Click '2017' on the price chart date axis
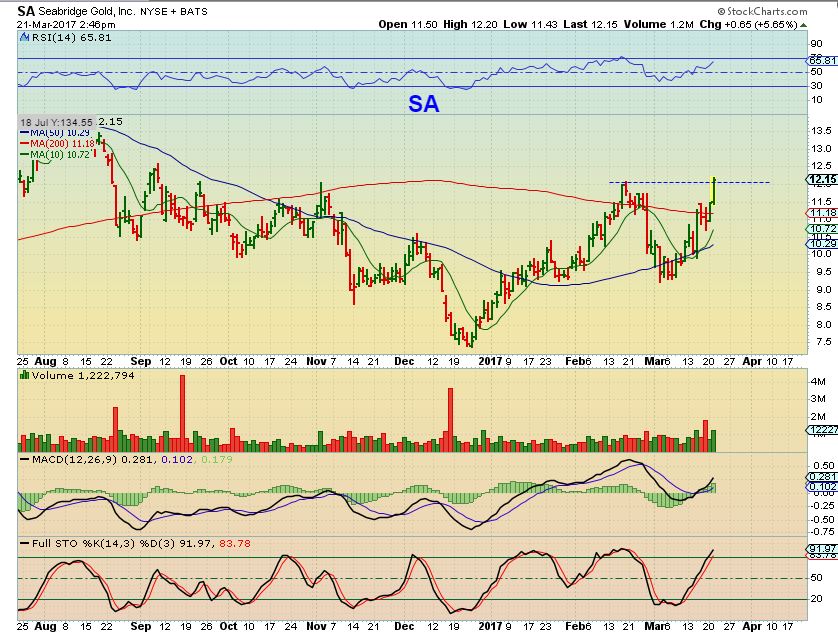 point(490,361)
